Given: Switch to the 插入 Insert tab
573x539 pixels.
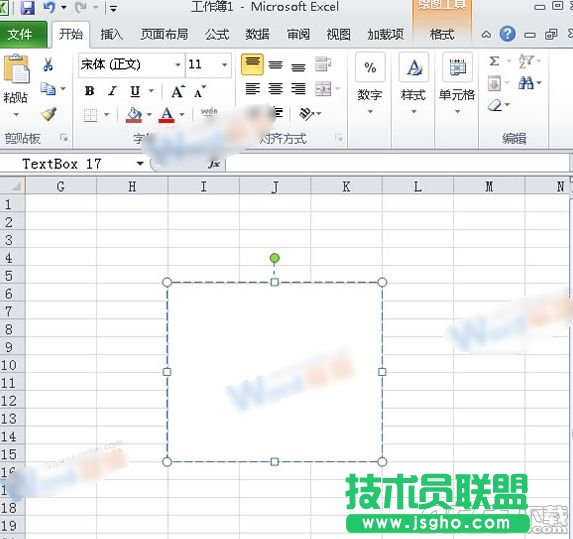Looking at the screenshot, I should tap(111, 35).
